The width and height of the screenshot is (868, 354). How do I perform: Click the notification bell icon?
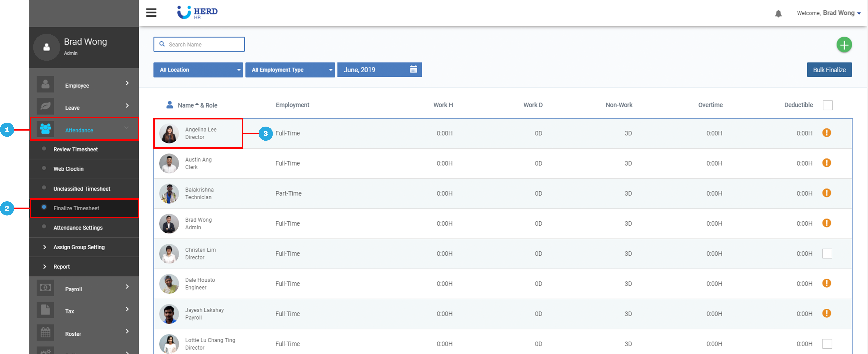pyautogui.click(x=778, y=13)
